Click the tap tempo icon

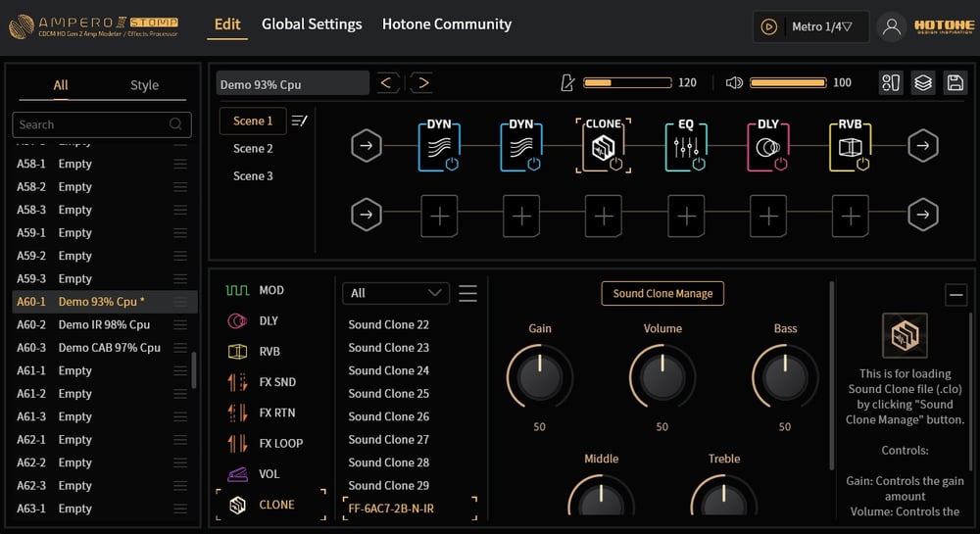click(567, 82)
